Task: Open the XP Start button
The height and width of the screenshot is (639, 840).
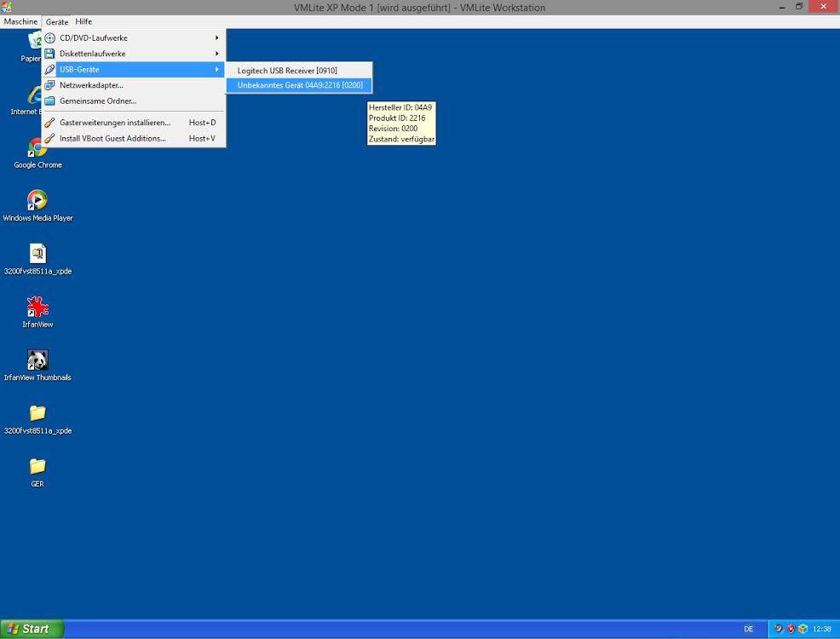Action: click(x=32, y=629)
